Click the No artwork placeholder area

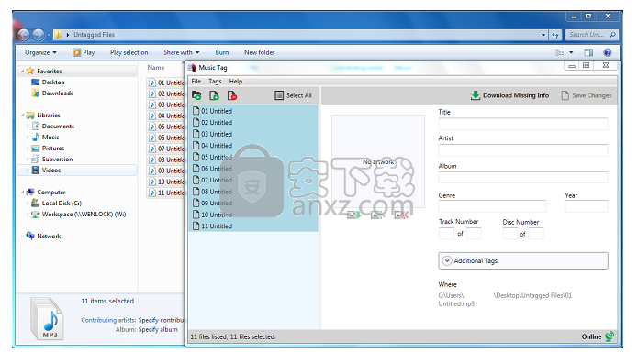click(x=378, y=161)
